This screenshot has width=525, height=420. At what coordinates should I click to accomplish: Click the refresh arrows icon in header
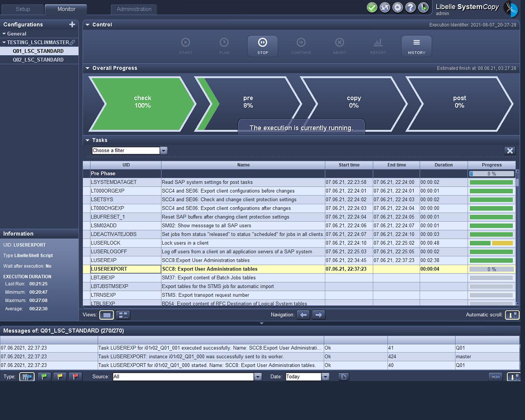385,7
